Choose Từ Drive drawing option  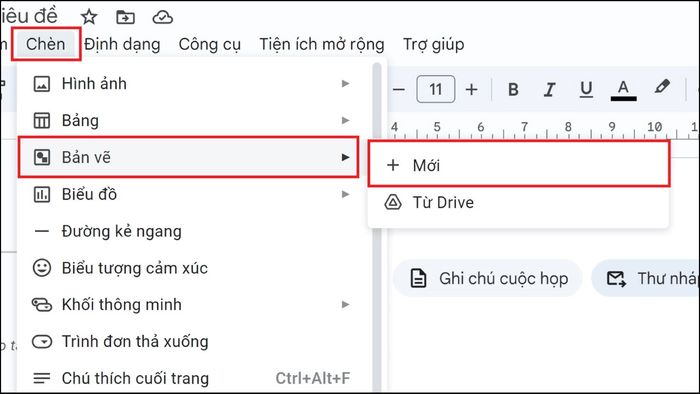tap(519, 202)
